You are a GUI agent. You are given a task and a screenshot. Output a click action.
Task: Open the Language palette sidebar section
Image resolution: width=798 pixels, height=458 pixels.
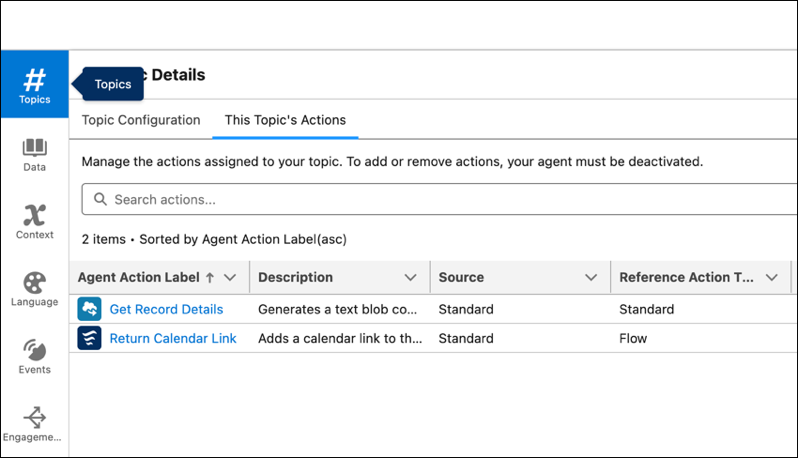tap(35, 289)
